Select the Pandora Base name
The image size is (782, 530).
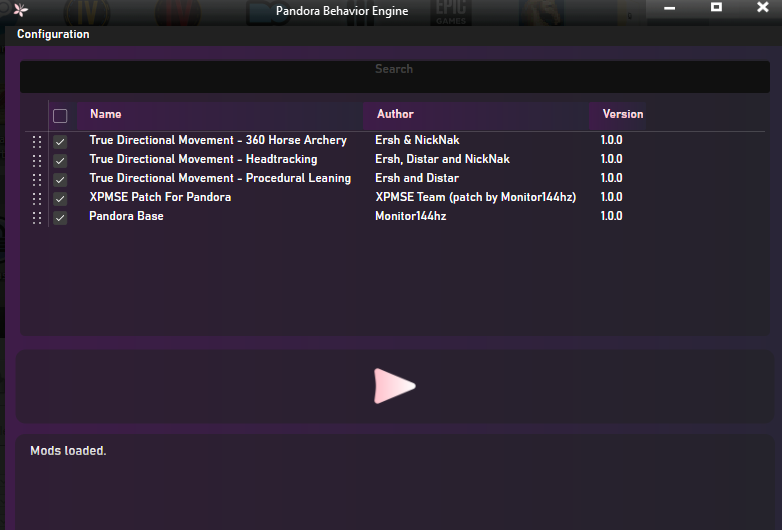coord(126,216)
